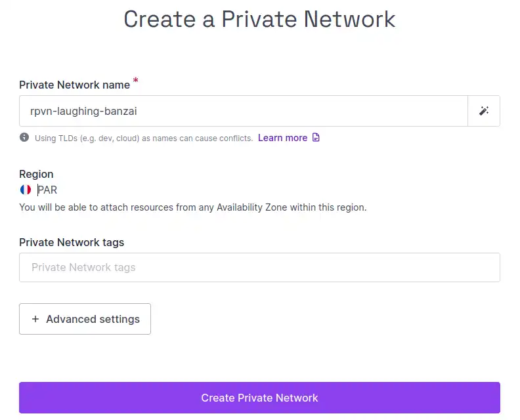Click Create Private Network button
This screenshot has height=420, width=520.
coord(259,398)
